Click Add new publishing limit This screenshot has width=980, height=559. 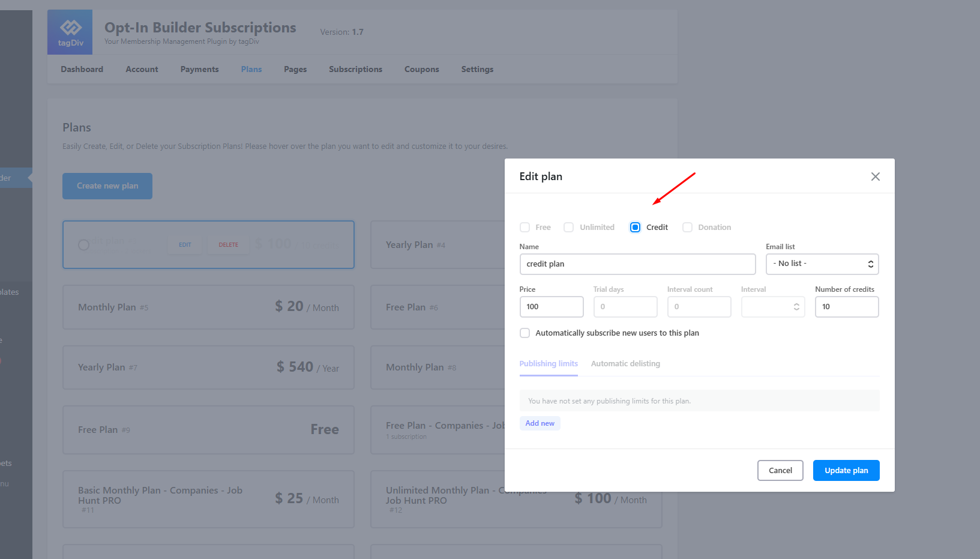pos(540,423)
